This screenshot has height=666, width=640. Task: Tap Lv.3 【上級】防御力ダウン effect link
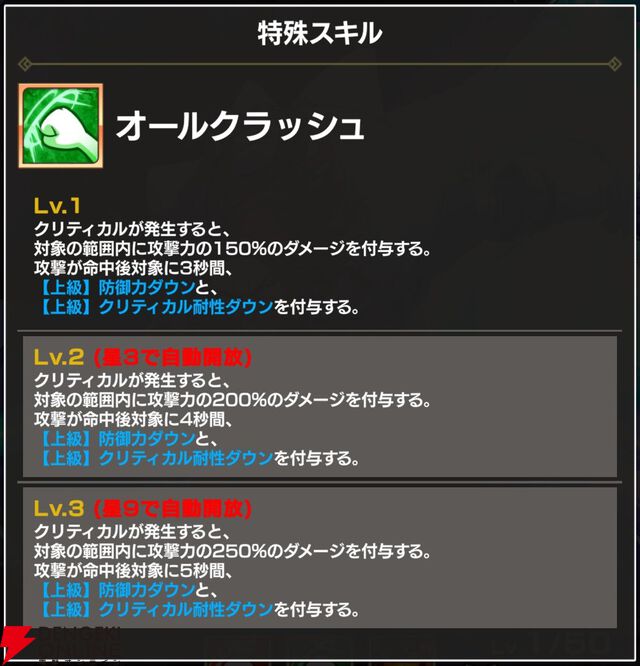coord(116,590)
